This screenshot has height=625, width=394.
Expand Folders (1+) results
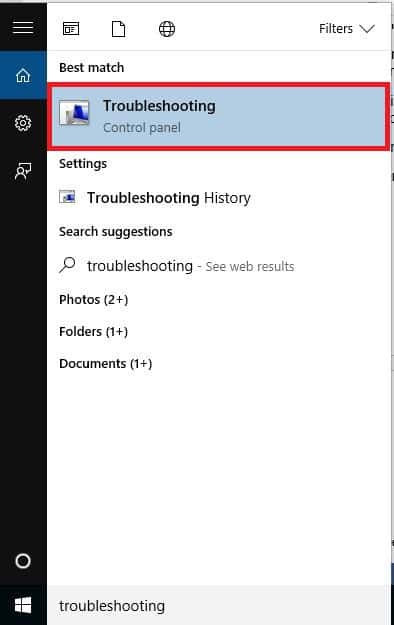[93, 331]
